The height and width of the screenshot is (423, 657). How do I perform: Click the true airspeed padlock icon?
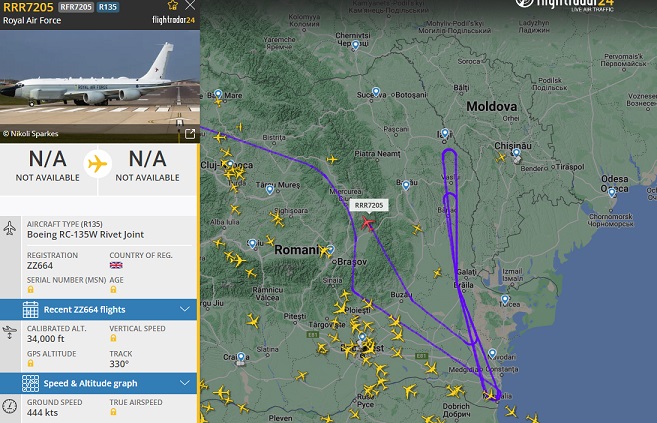(x=113, y=412)
